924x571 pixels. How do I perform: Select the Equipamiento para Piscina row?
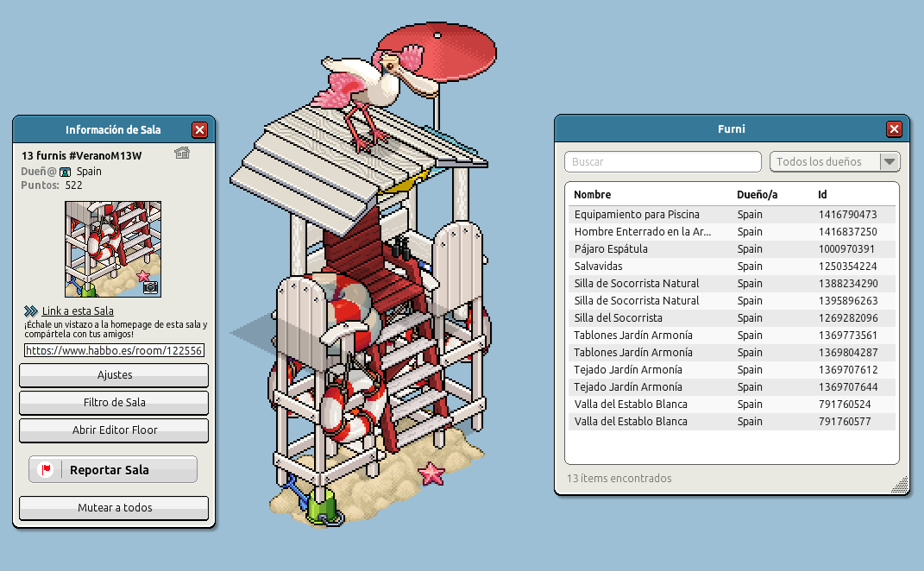732,215
